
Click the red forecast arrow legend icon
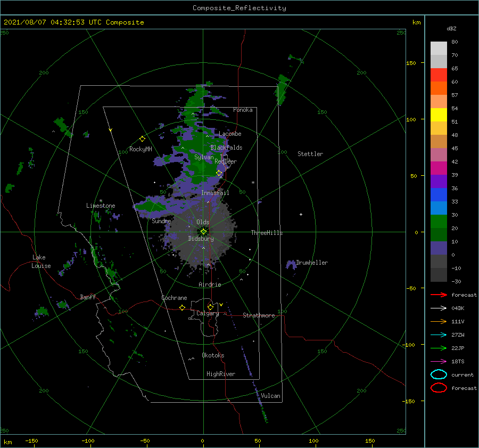(439, 295)
